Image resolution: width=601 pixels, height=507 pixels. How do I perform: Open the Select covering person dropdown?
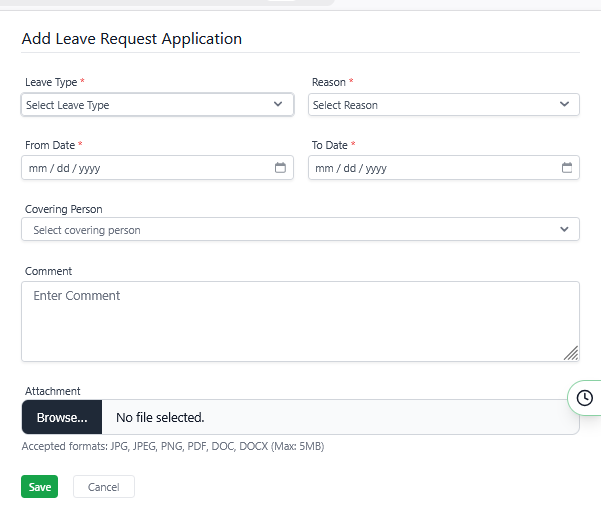tap(300, 230)
